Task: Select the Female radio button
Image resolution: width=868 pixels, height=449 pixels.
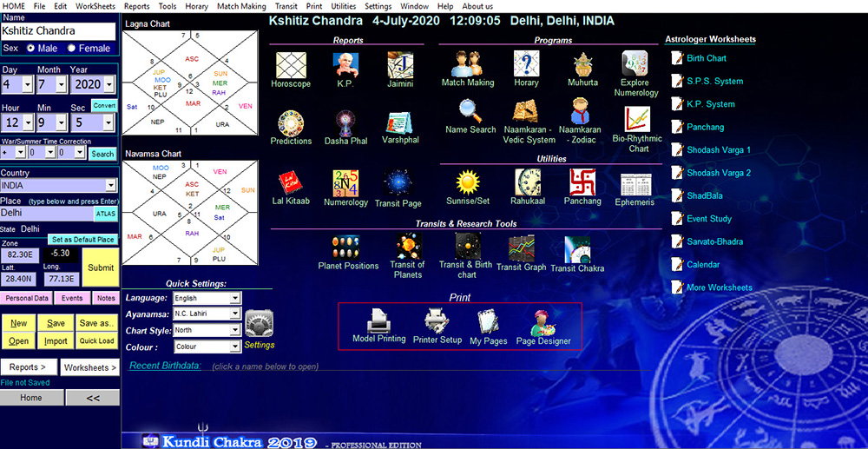Action: [71, 48]
